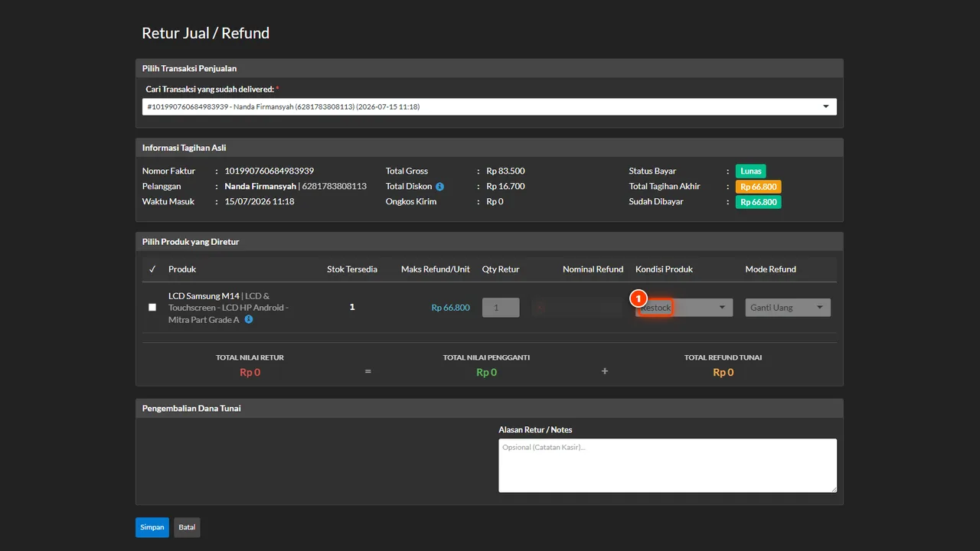This screenshot has height=551, width=980.
Task: Click the Simpan button
Action: [152, 527]
